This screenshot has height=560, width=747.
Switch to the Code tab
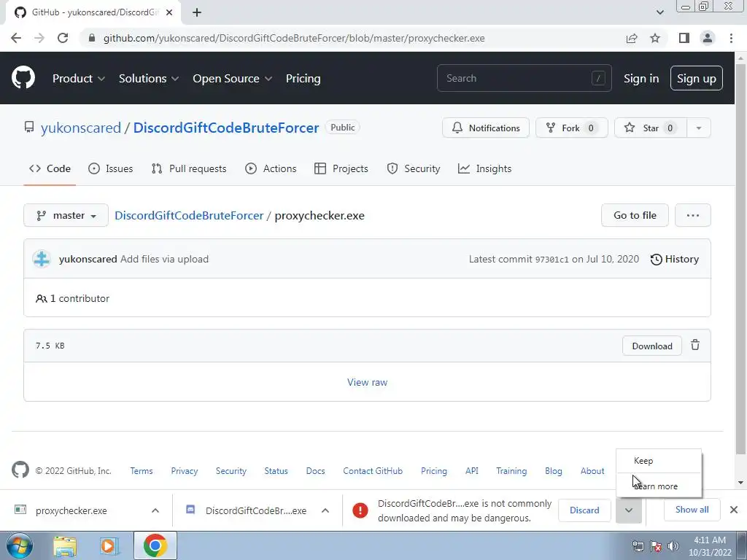[x=50, y=168]
